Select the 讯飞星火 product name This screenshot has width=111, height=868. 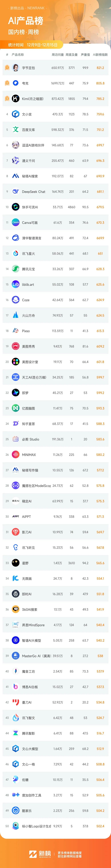[x=29, y=253]
